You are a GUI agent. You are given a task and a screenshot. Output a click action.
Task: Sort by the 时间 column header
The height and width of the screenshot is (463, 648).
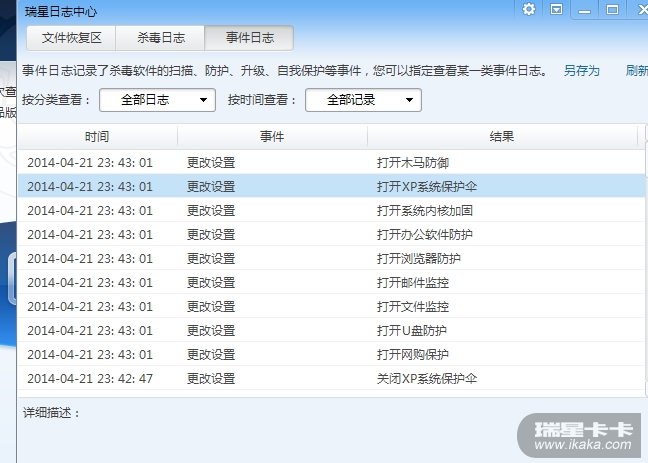click(97, 137)
